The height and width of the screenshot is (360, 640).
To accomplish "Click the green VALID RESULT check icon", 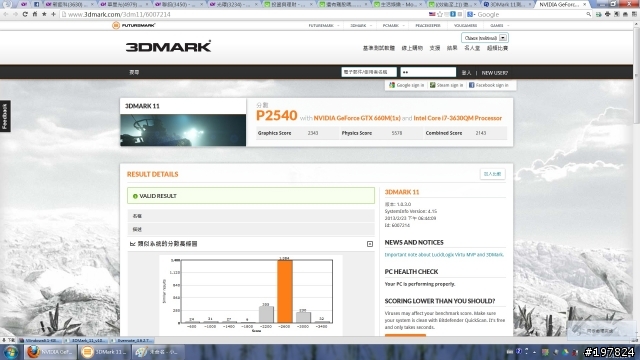I will 135,196.
